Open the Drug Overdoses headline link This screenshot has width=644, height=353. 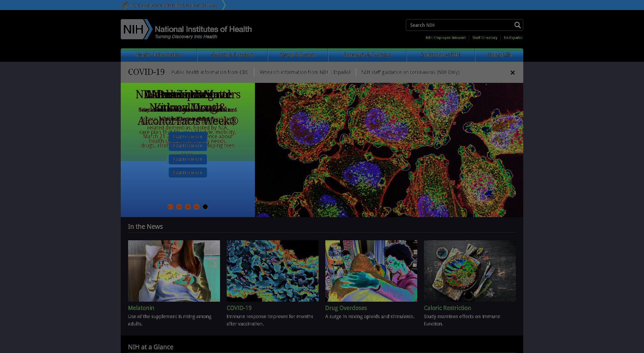coord(346,308)
